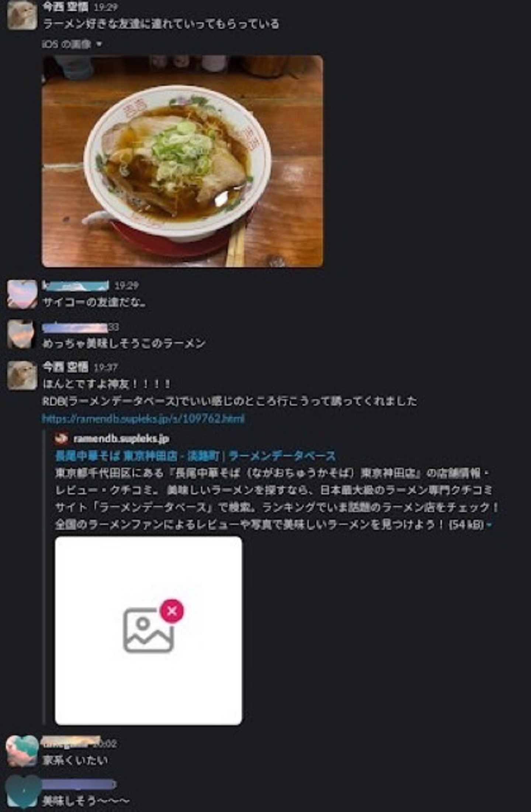This screenshot has height=812, width=531.
Task: Click teal heart avatar beside 家系くいたい
Action: (22, 751)
